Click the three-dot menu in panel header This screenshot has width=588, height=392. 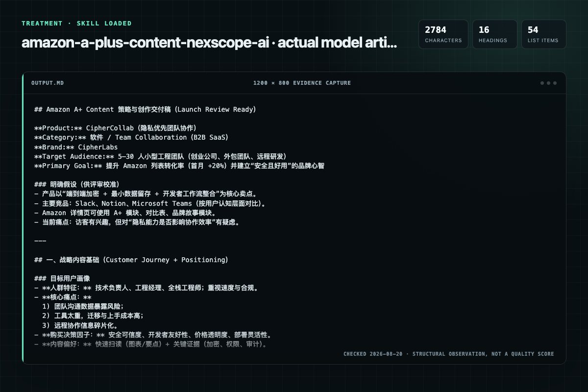pyautogui.click(x=548, y=83)
